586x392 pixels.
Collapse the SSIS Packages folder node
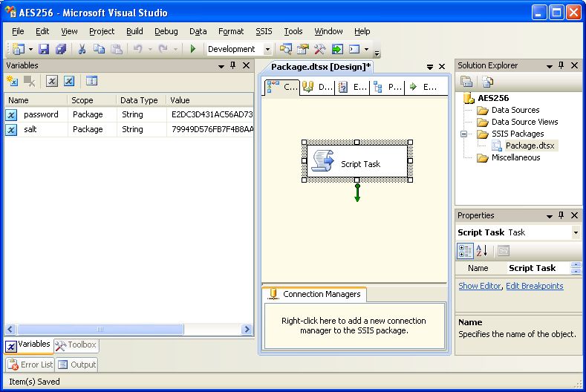[x=464, y=134]
